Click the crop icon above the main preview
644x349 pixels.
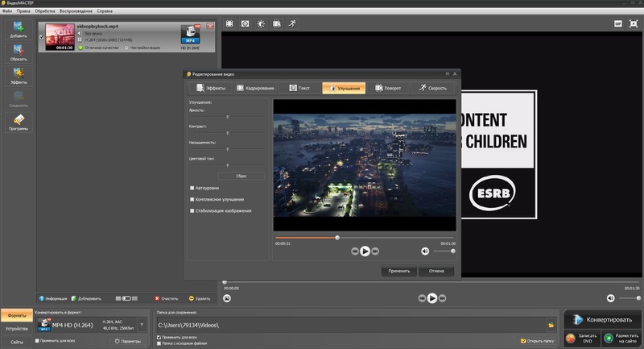(229, 24)
